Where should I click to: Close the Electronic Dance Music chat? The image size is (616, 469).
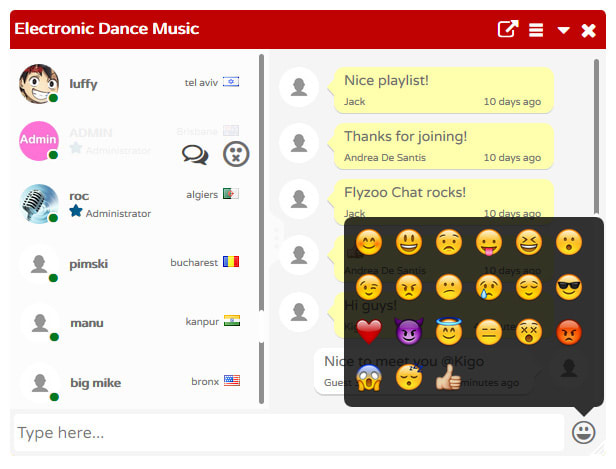tap(588, 30)
